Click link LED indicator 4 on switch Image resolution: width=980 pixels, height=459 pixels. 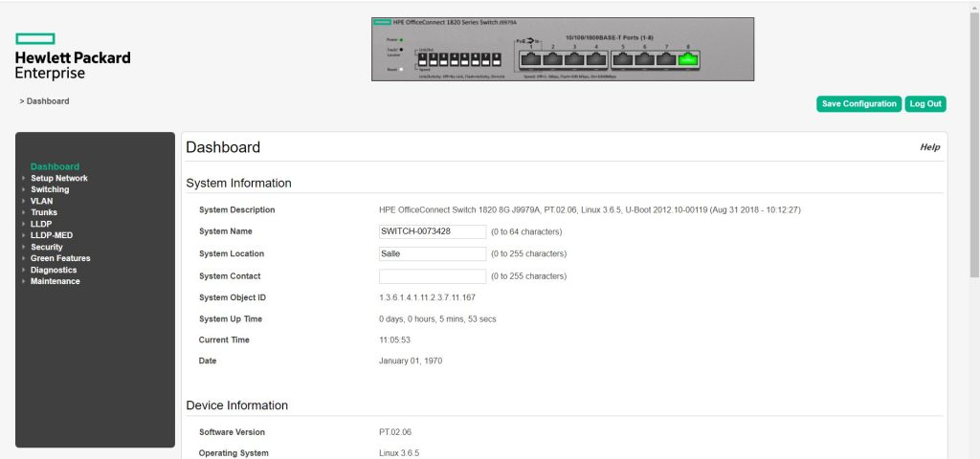pyautogui.click(x=455, y=59)
